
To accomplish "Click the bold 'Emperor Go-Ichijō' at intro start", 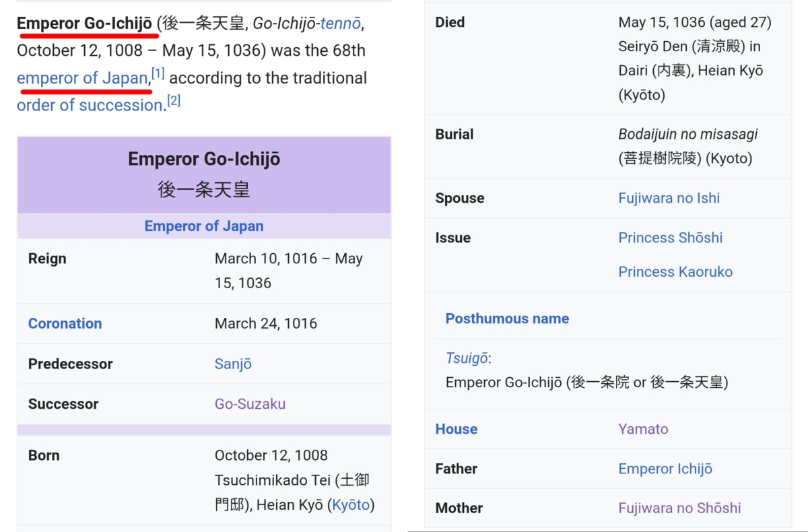I will pos(84,24).
